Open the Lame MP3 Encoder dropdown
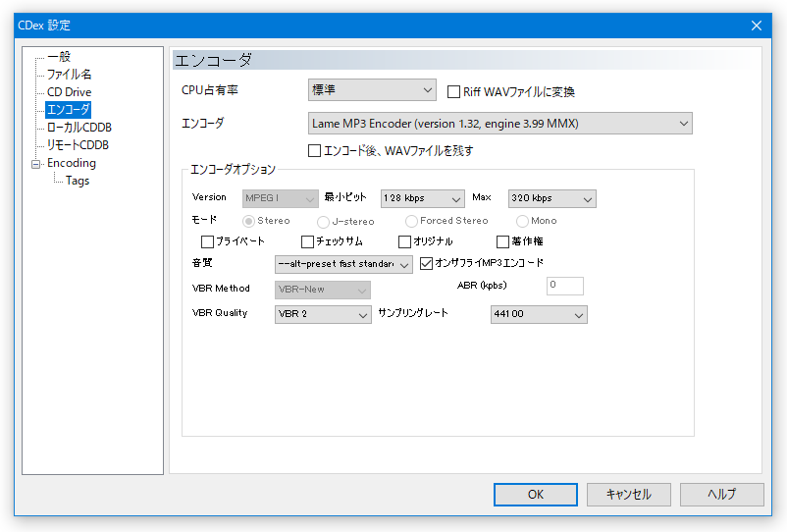Viewport: 787px width, 532px height. [x=499, y=124]
